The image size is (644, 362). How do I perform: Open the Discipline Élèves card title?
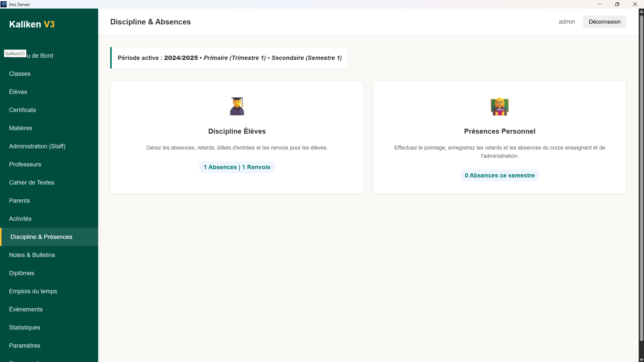(x=237, y=131)
